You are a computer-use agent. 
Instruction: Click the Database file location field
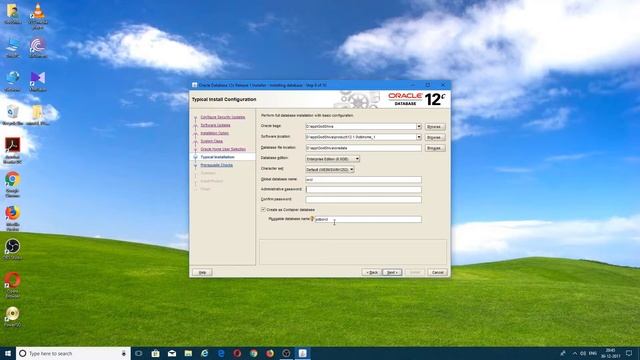coord(363,148)
